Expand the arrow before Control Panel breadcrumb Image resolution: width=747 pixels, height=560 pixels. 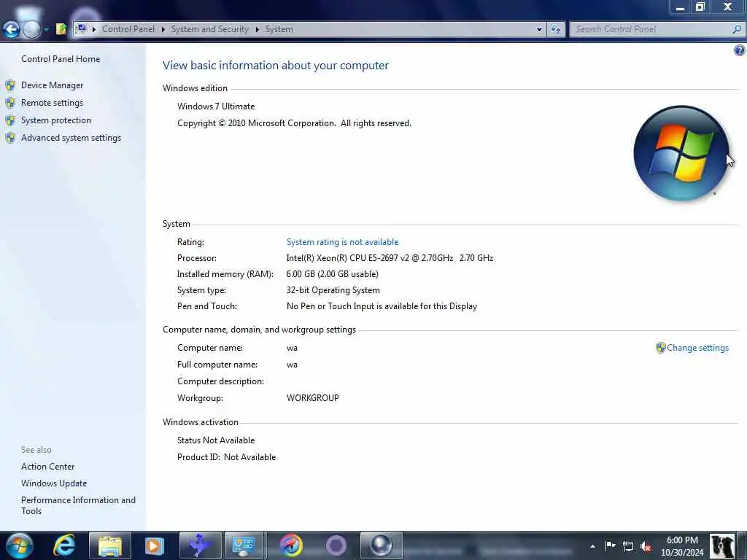(x=94, y=29)
